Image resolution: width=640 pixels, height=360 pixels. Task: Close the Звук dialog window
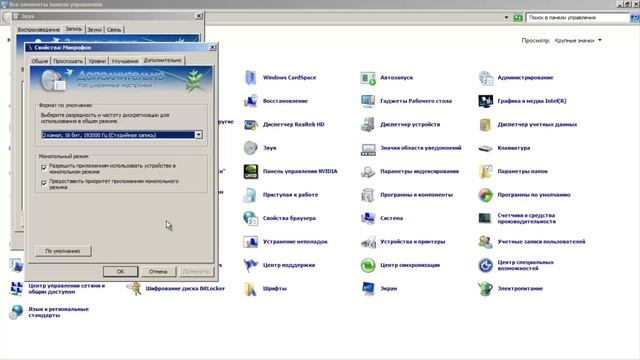[x=199, y=16]
